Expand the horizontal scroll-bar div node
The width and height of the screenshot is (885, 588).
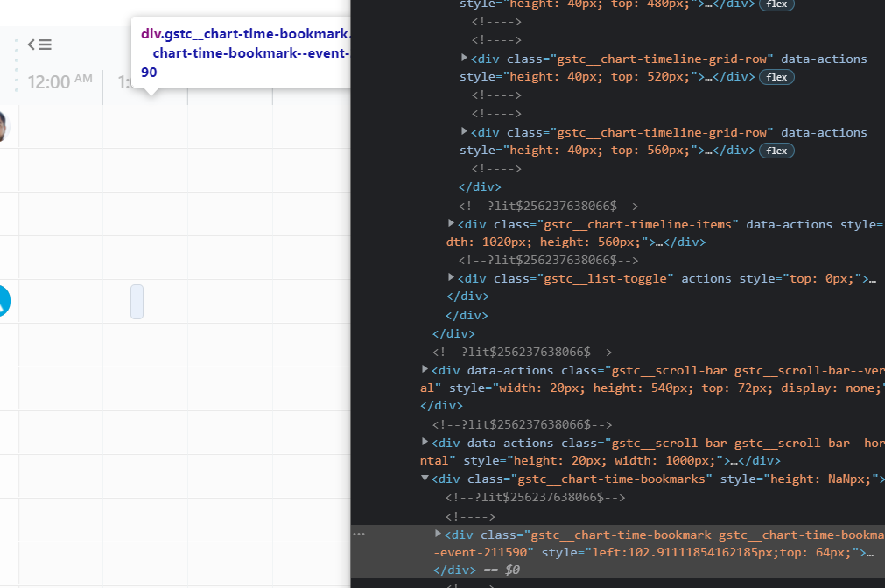[424, 442]
